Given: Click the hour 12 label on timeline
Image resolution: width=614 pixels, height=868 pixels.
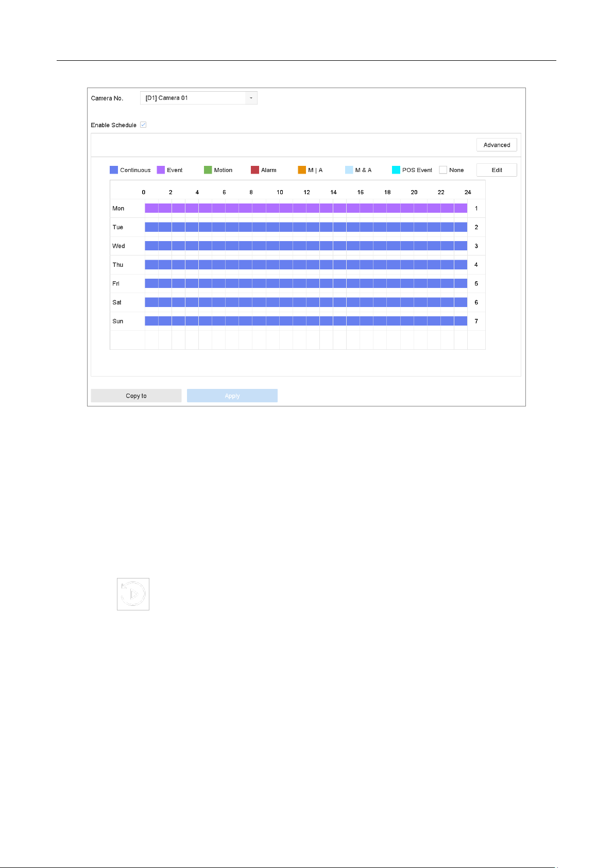Looking at the screenshot, I should (x=306, y=192).
